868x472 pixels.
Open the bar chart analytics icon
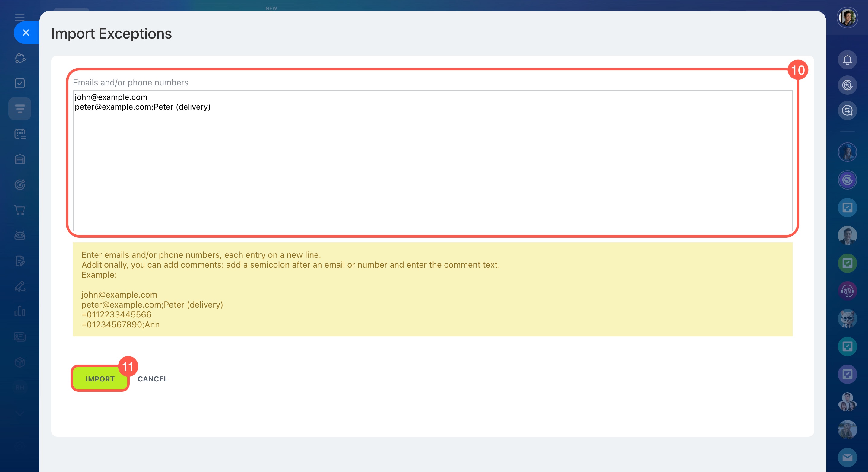coord(20,311)
